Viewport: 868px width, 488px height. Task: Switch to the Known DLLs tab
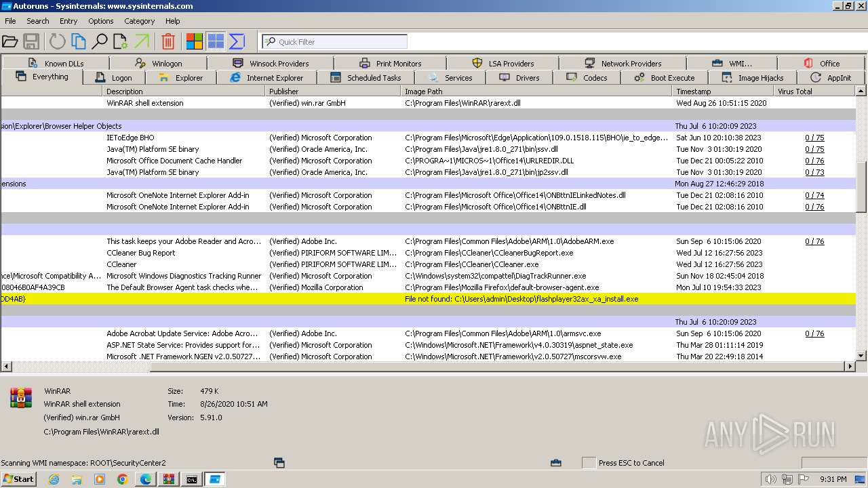56,63
